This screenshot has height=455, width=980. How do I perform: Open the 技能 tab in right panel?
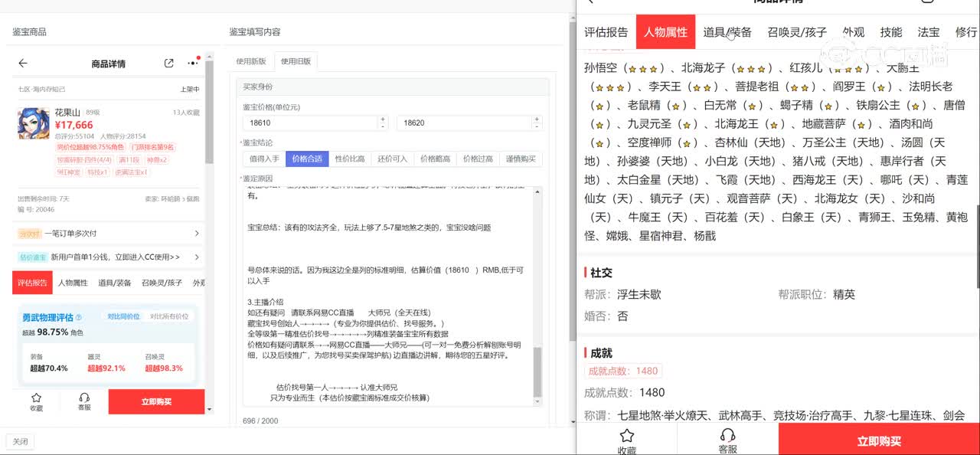[891, 32]
